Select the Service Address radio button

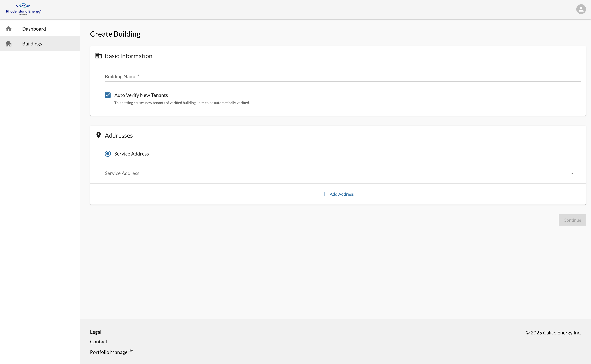coord(108,154)
